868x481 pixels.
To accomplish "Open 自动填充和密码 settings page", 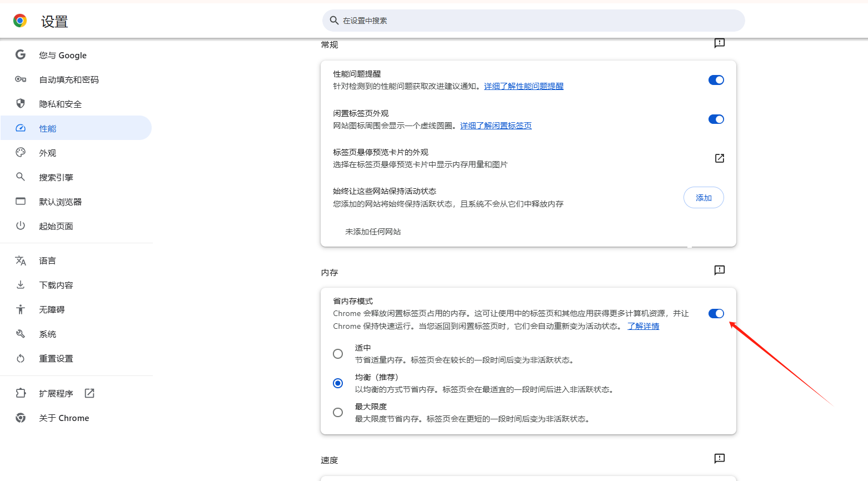I will (76, 79).
